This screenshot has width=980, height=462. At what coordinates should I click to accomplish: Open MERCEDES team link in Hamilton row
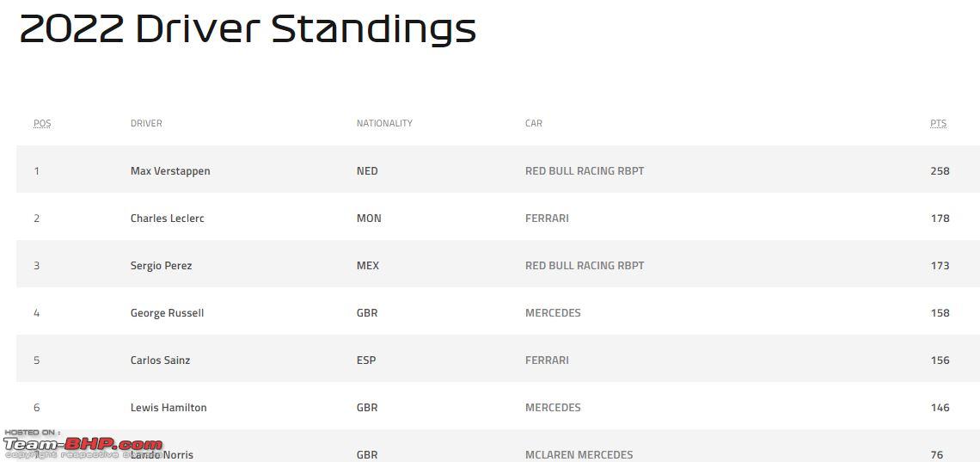(x=553, y=408)
